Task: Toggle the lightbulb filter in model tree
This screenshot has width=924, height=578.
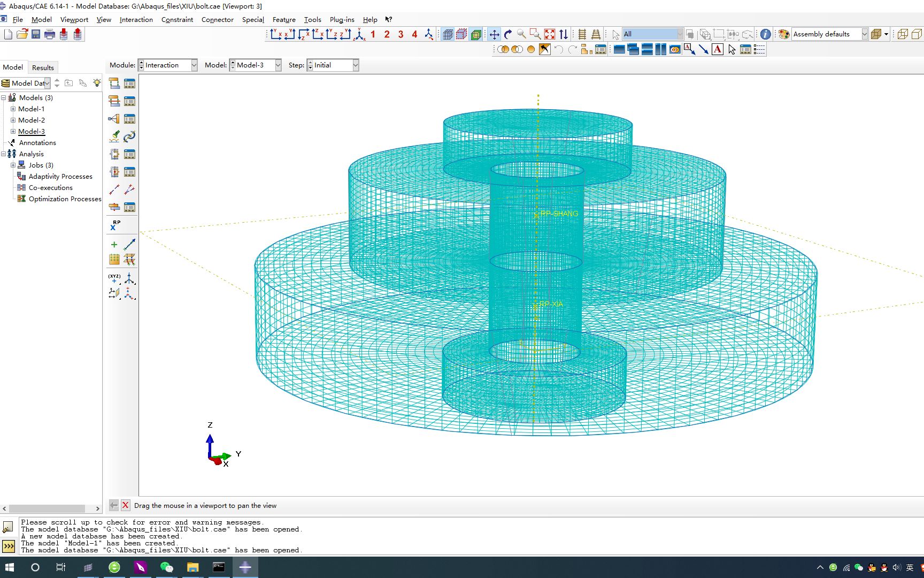Action: (97, 83)
